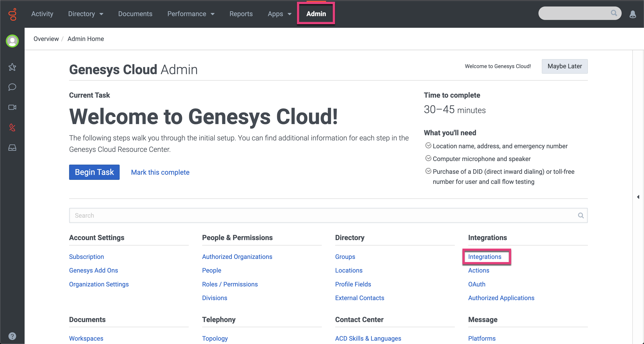644x344 pixels.
Task: Click the DID purchase checkmark icon
Action: coord(428,171)
